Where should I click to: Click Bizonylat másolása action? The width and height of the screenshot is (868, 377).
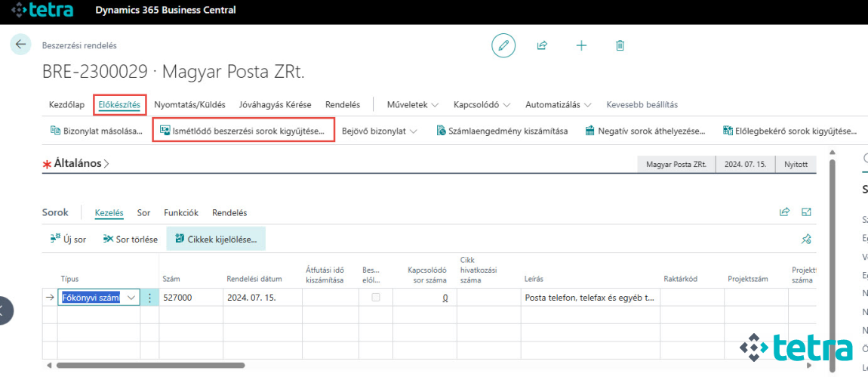click(x=97, y=131)
